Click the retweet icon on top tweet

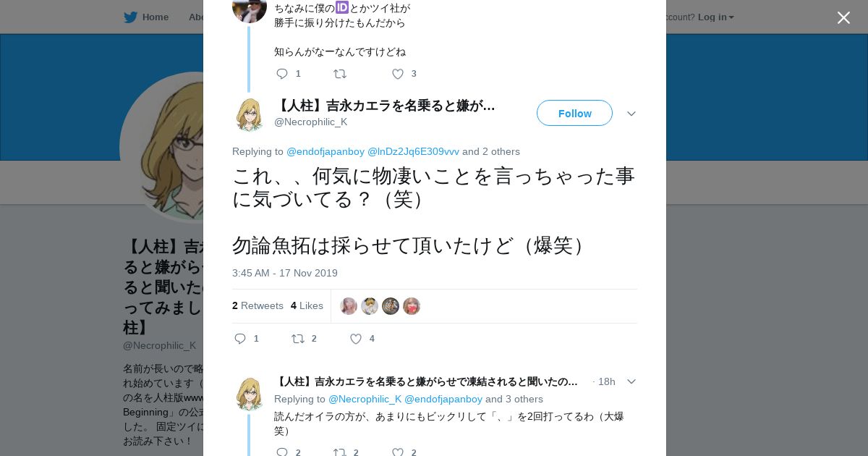click(x=340, y=74)
